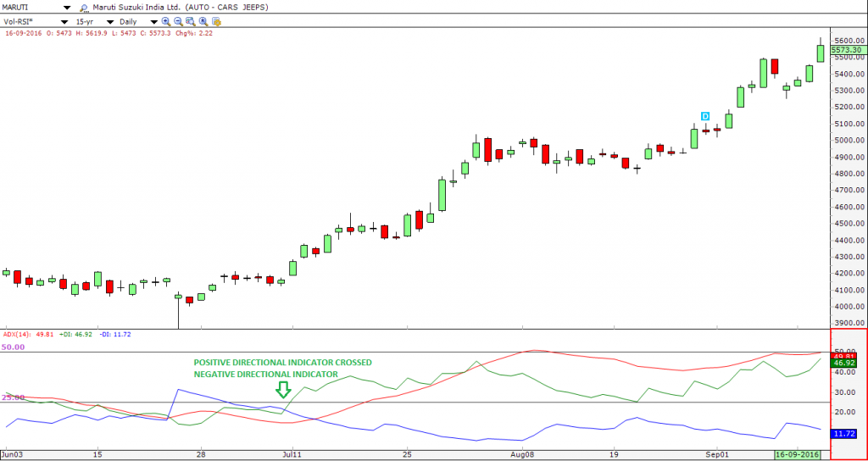The width and height of the screenshot is (868, 461).
Task: Click the blue D dividend marker
Action: 704,116
